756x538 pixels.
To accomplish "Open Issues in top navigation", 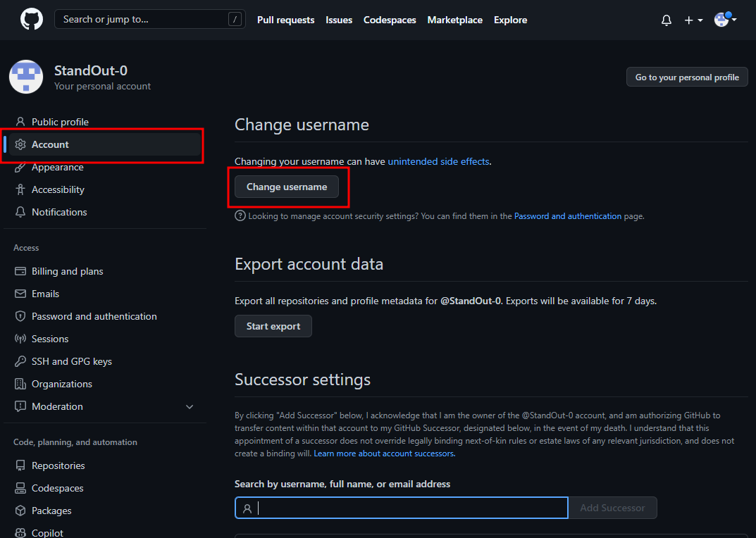I will (339, 20).
